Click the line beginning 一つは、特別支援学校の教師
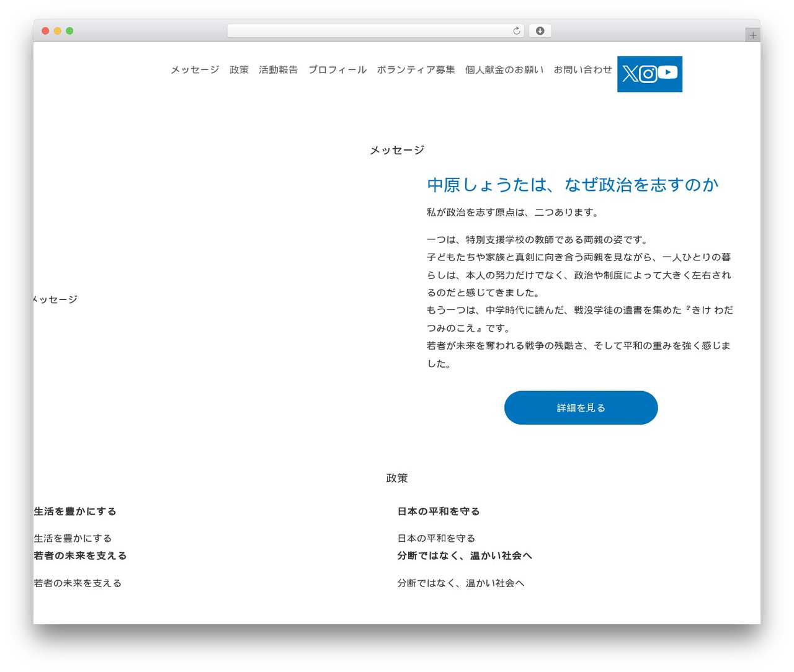794x672 pixels. point(538,240)
